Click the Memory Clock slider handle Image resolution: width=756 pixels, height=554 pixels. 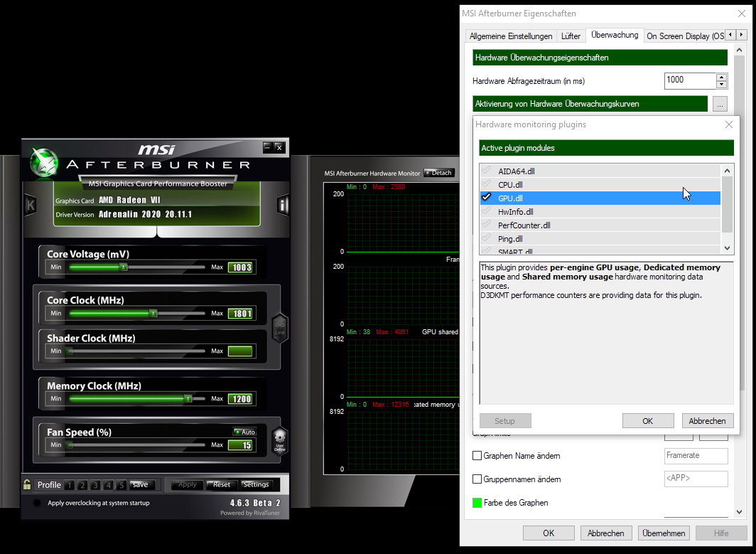point(188,398)
